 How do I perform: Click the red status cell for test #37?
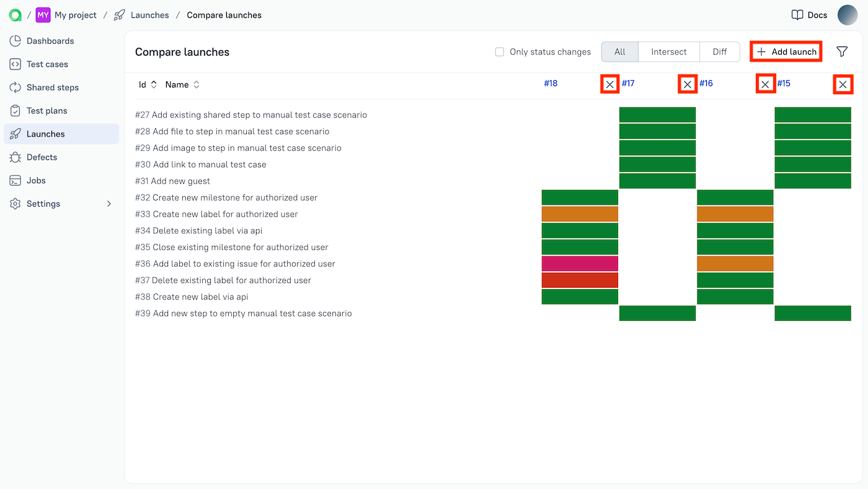(580, 280)
